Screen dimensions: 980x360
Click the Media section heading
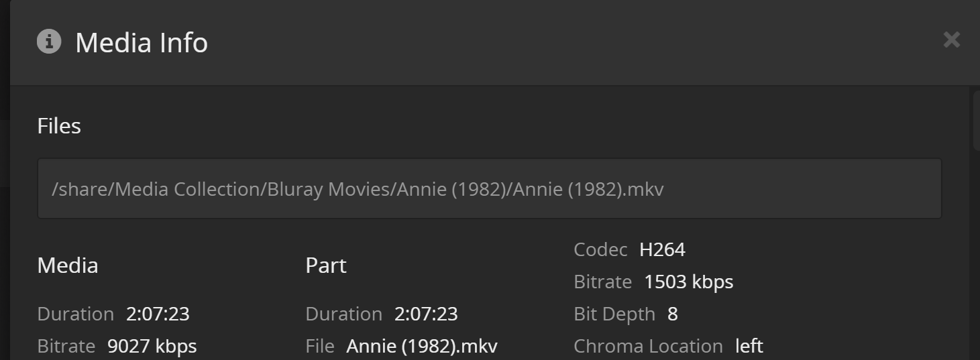click(x=68, y=265)
